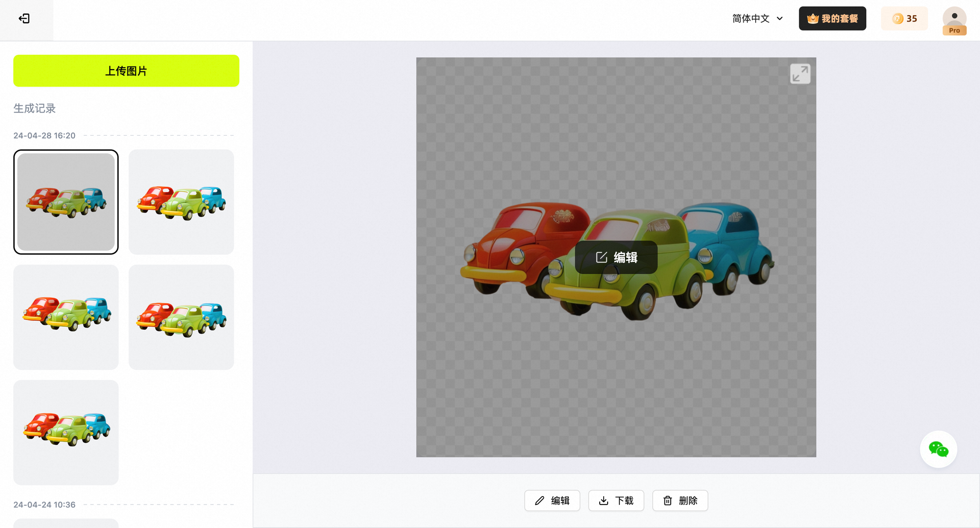Click the 生成记录 heading
The height and width of the screenshot is (528, 980).
(34, 108)
